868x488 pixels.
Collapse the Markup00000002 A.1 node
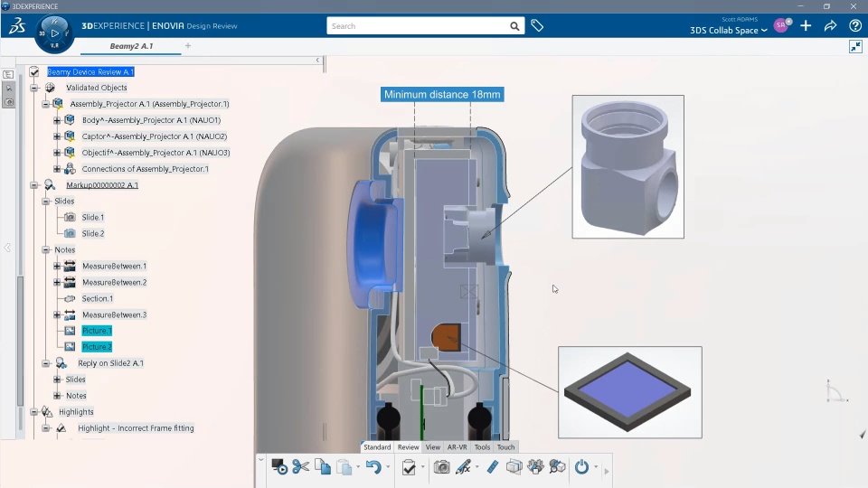34,184
